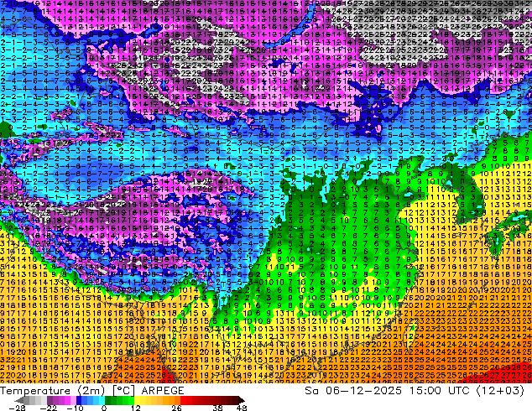Click the '-28' legend label
Screen dimensions: 532x411
(x=17, y=408)
